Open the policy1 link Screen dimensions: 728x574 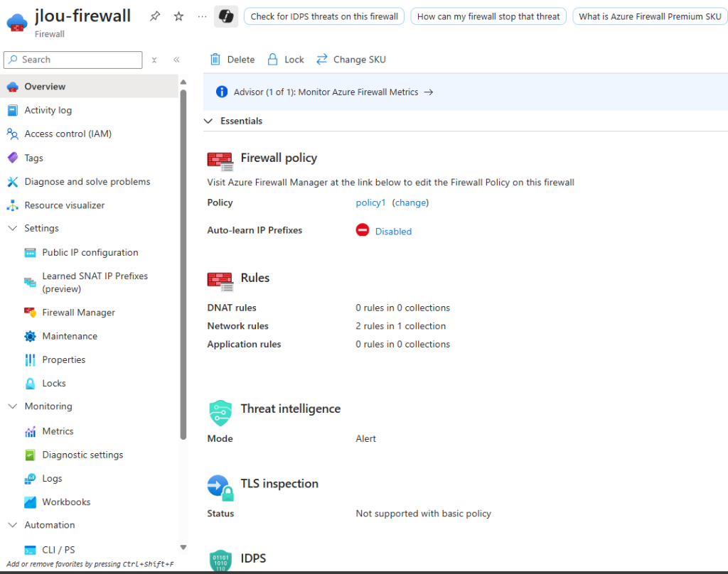click(370, 202)
